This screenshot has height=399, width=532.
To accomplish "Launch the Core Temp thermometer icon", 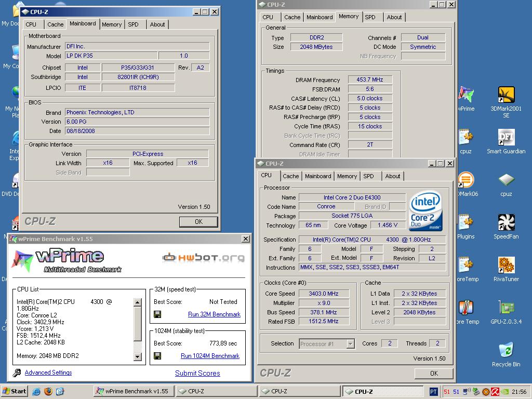I will pos(465,308).
